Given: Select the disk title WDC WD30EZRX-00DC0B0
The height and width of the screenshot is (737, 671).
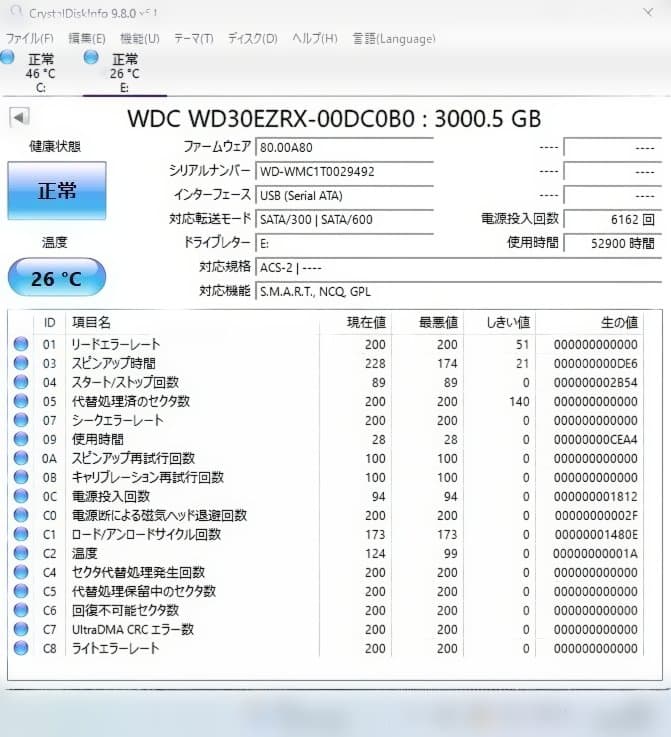Looking at the screenshot, I should (271, 118).
